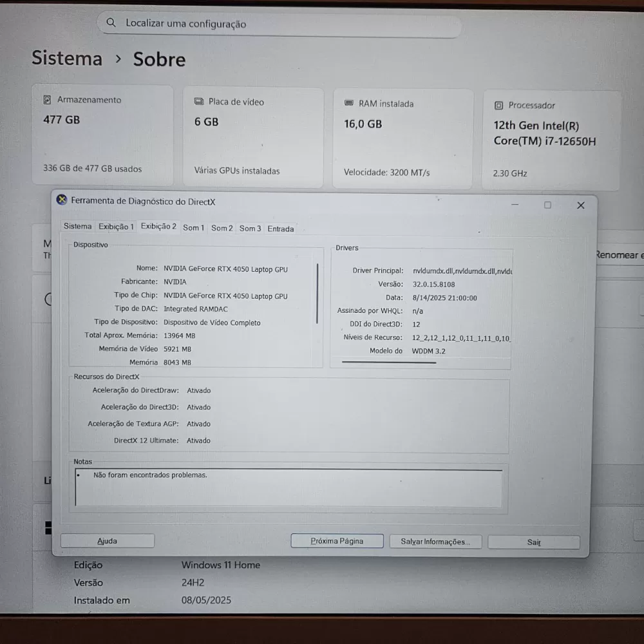Close the DirectX diagnostic window
Image resolution: width=644 pixels, height=644 pixels.
[580, 205]
